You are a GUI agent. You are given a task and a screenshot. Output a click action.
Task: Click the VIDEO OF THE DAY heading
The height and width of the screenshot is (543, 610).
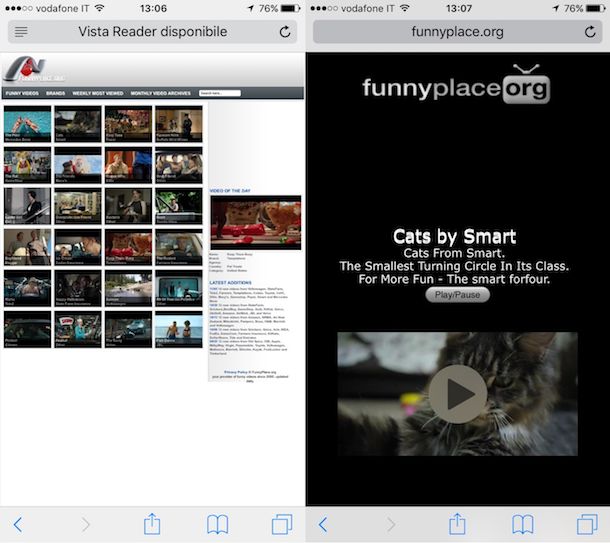230,191
